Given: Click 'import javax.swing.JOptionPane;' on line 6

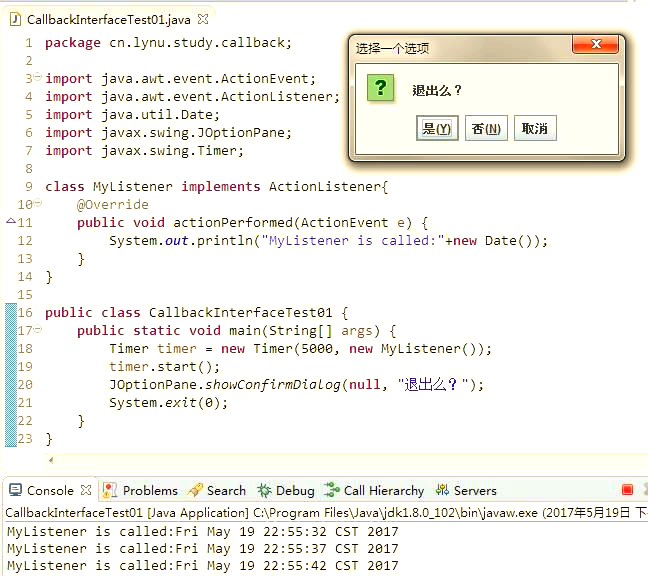Looking at the screenshot, I should point(168,133).
